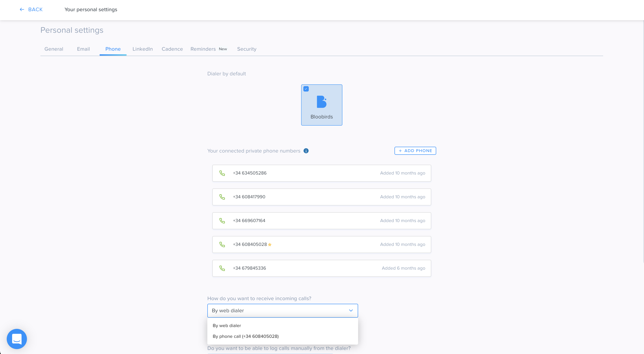
Task: Choose 'By phone call (+34 608405028)' option
Action: pos(283,336)
